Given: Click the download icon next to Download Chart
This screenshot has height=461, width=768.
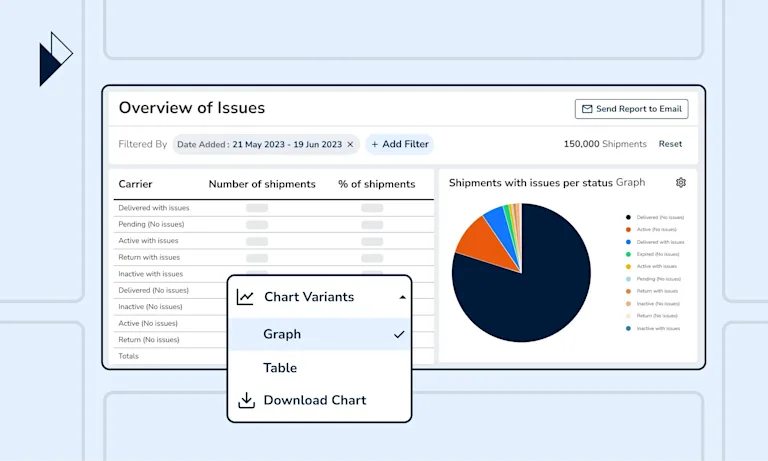Looking at the screenshot, I should (246, 400).
